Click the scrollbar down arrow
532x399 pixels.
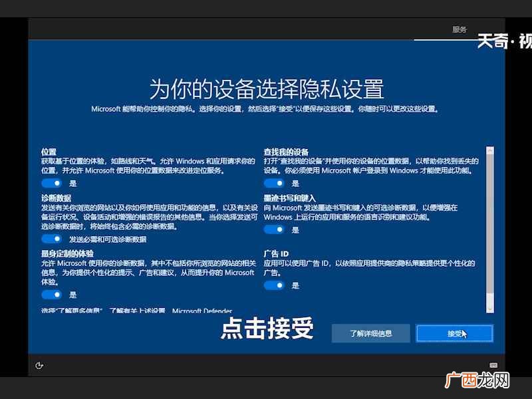(490, 309)
